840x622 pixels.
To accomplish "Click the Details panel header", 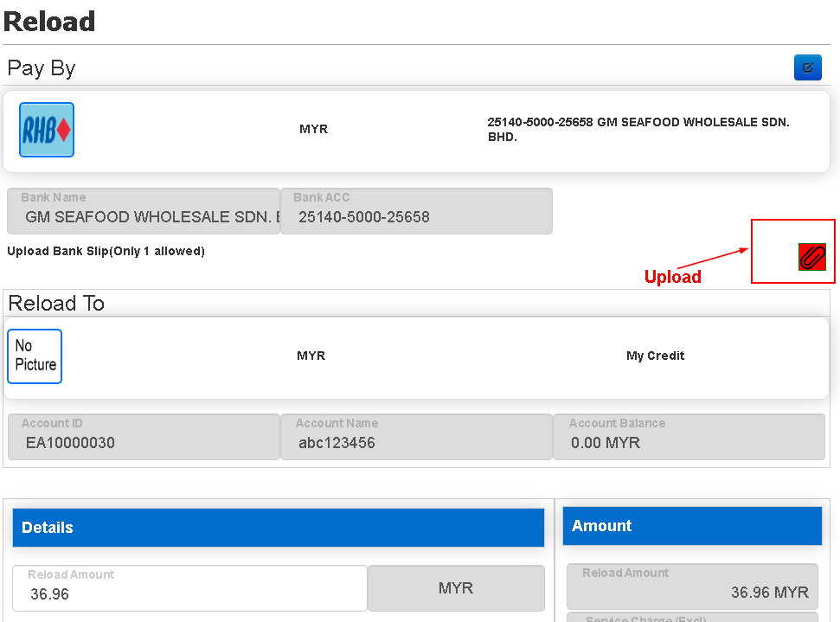I will coord(278,528).
